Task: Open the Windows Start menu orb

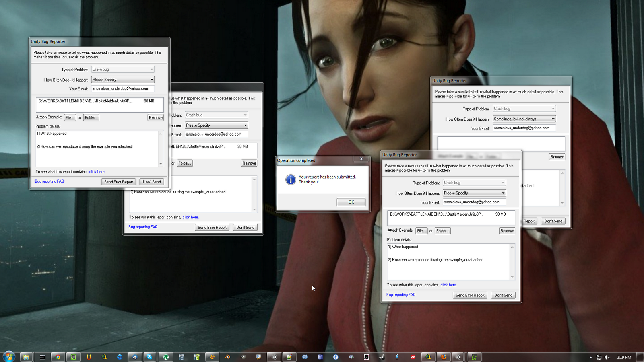Action: click(x=9, y=356)
